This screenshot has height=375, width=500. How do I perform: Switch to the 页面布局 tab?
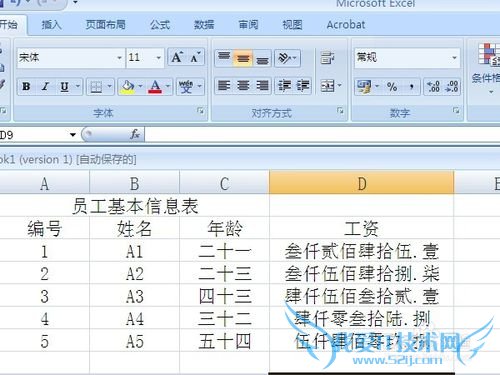pos(105,25)
